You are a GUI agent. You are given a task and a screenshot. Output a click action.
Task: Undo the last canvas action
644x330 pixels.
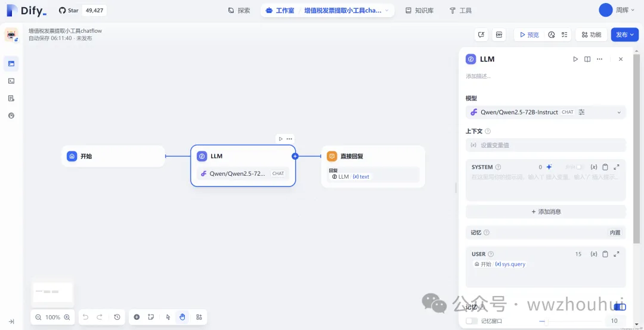tap(85, 317)
